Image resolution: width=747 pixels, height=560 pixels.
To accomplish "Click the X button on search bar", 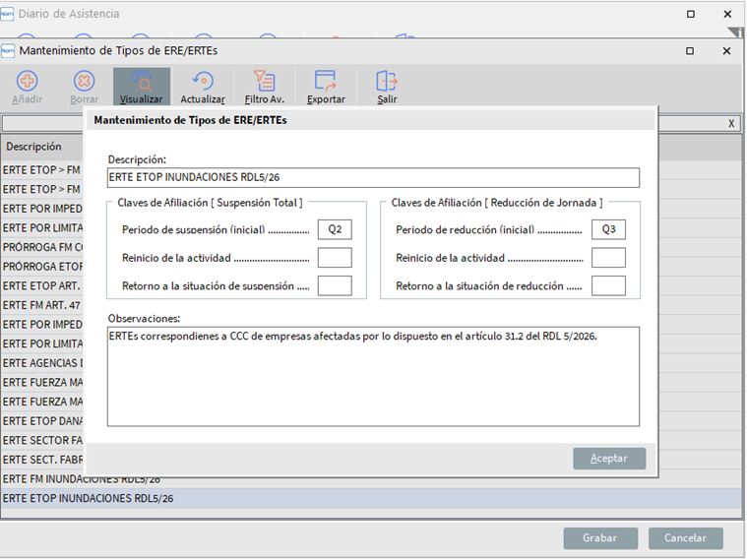I will click(731, 123).
